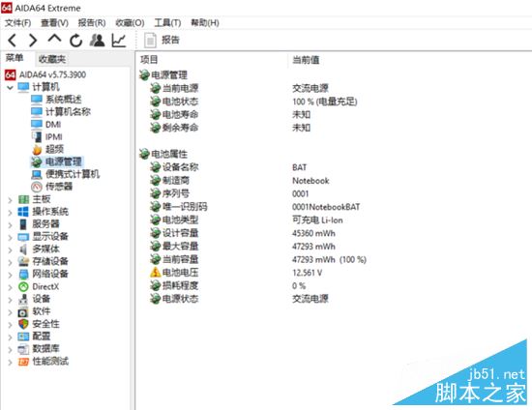Expand the 操作系统 tree node
The image size is (532, 410).
click(10, 213)
